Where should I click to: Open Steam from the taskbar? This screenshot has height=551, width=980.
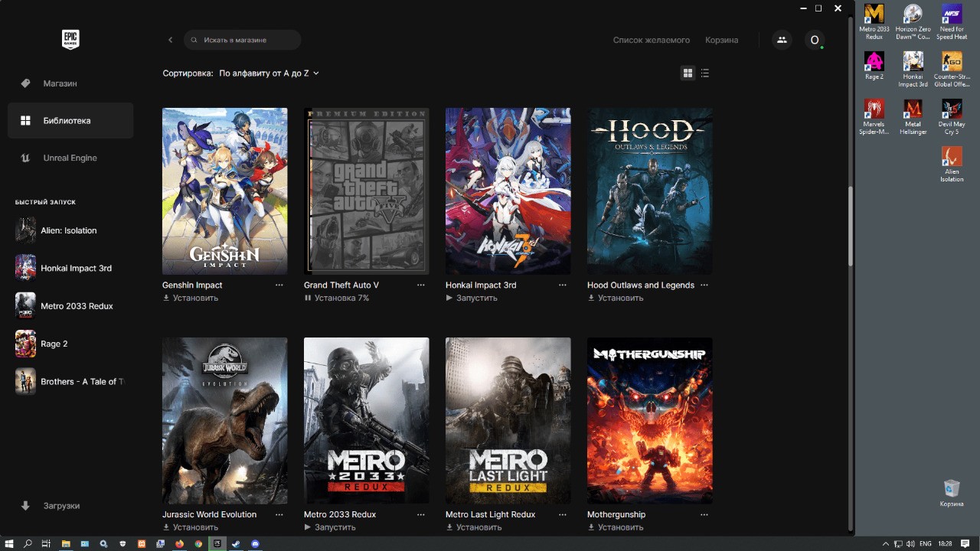pyautogui.click(x=237, y=543)
